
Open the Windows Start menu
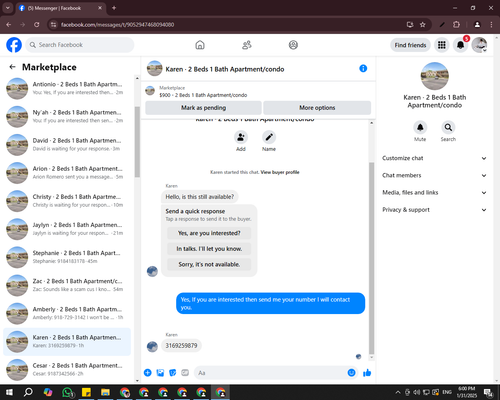pyautogui.click(x=9, y=392)
